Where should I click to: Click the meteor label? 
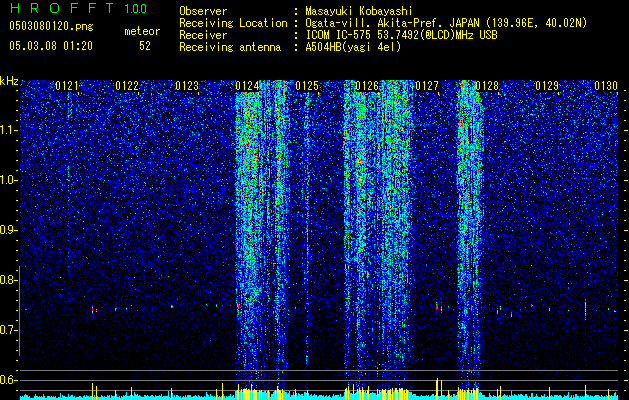[142, 31]
